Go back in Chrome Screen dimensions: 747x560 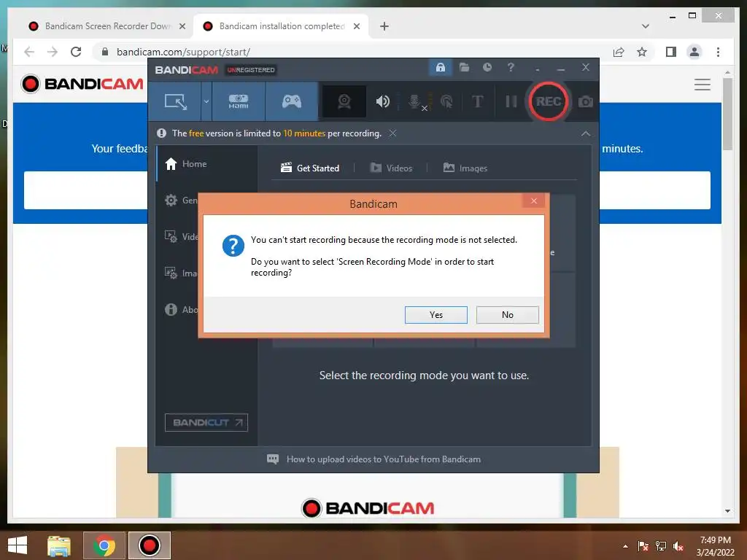(x=29, y=52)
